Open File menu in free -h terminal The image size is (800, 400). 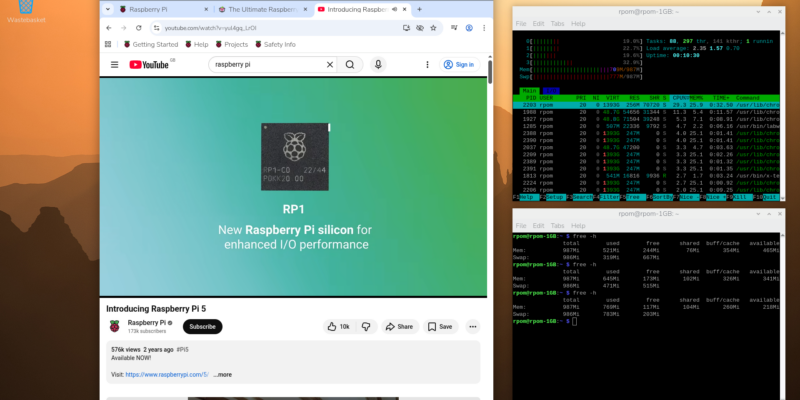pyautogui.click(x=521, y=226)
